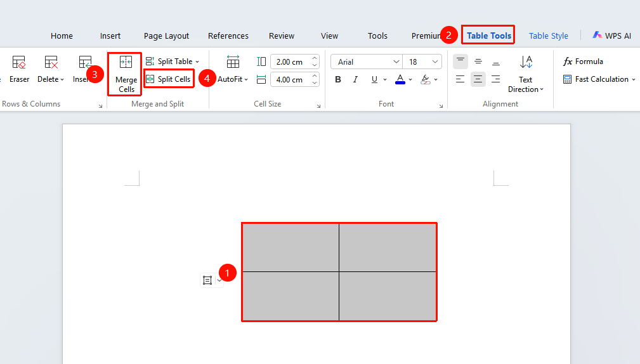Click the Split Cells button
Image resolution: width=640 pixels, height=364 pixels.
169,79
